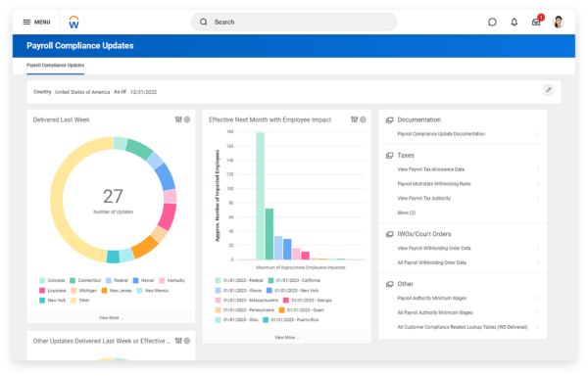Click the Taxes section icon
Image resolution: width=588 pixels, height=377 pixels.
tap(390, 155)
